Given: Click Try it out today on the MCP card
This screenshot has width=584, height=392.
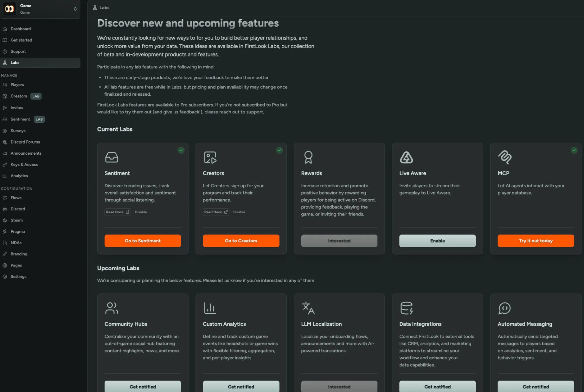Looking at the screenshot, I should 536,241.
